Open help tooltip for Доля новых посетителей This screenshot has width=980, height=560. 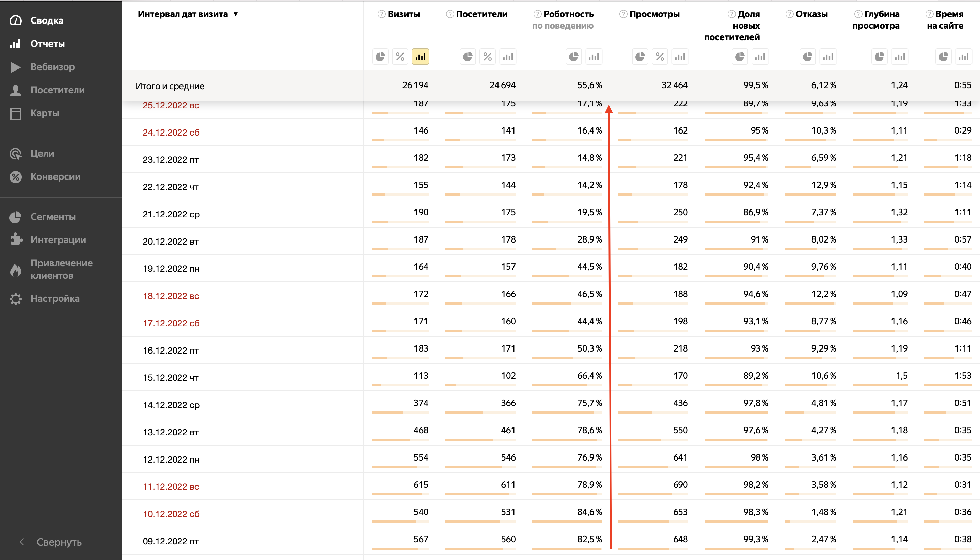click(732, 14)
